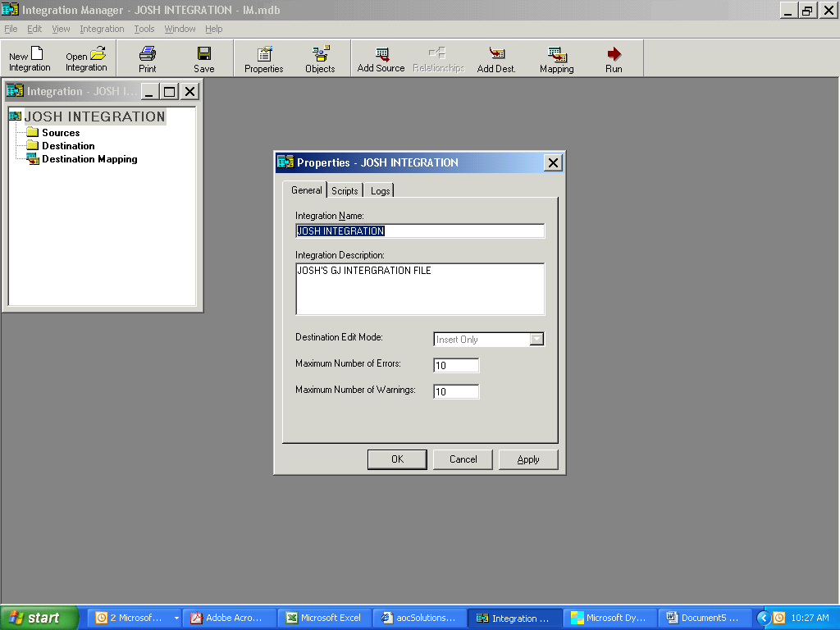Expand the Destination folder
The width and height of the screenshot is (840, 630).
click(67, 145)
